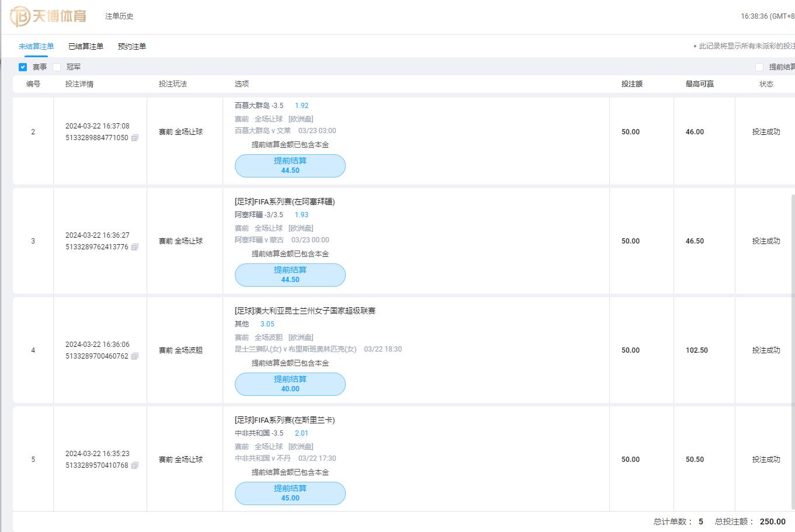Select the 未结算注单 tab
Image resolution: width=795 pixels, height=532 pixels.
coord(36,46)
